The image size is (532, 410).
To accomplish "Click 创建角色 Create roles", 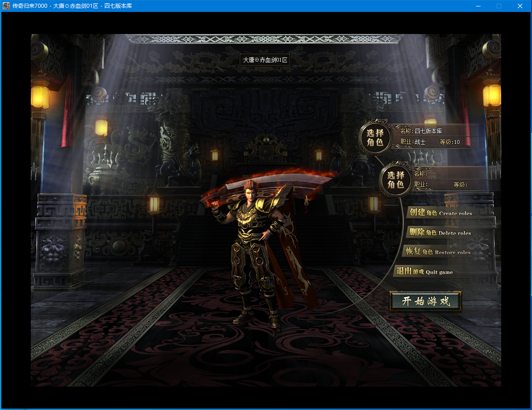I will tap(441, 213).
